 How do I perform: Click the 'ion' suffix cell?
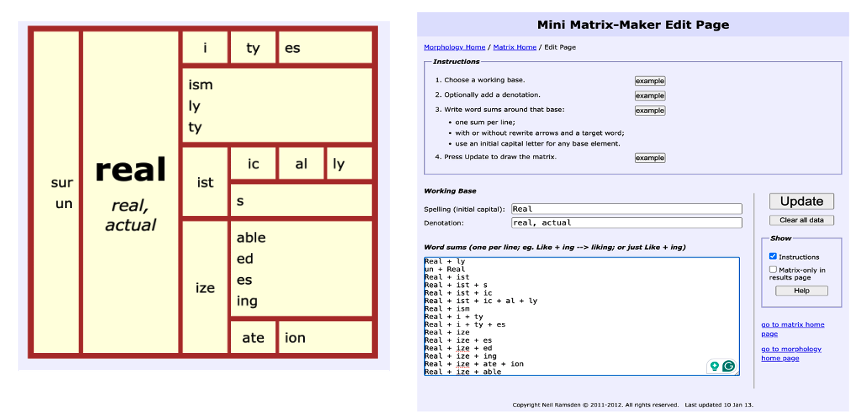pyautogui.click(x=325, y=338)
